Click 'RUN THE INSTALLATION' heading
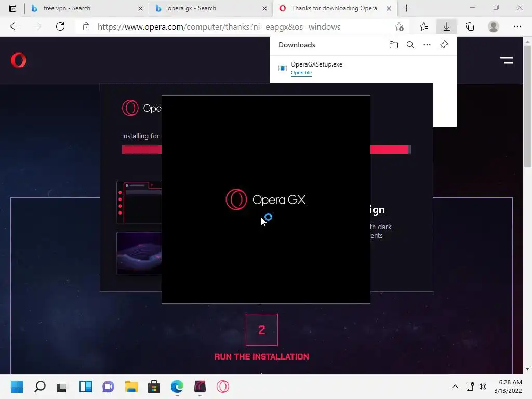Image resolution: width=532 pixels, height=399 pixels. pos(262,356)
